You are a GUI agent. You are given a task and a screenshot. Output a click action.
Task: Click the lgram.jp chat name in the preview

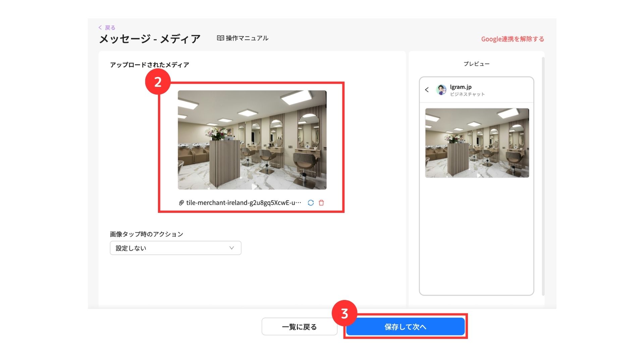point(461,87)
